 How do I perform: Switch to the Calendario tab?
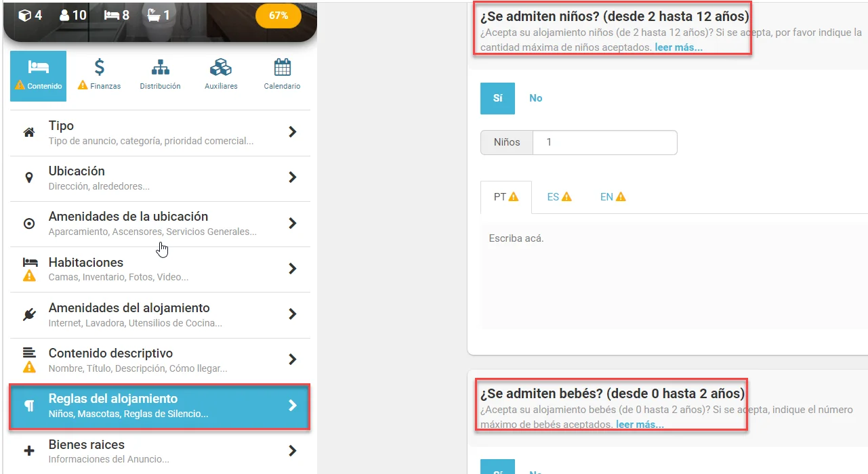coord(282,76)
